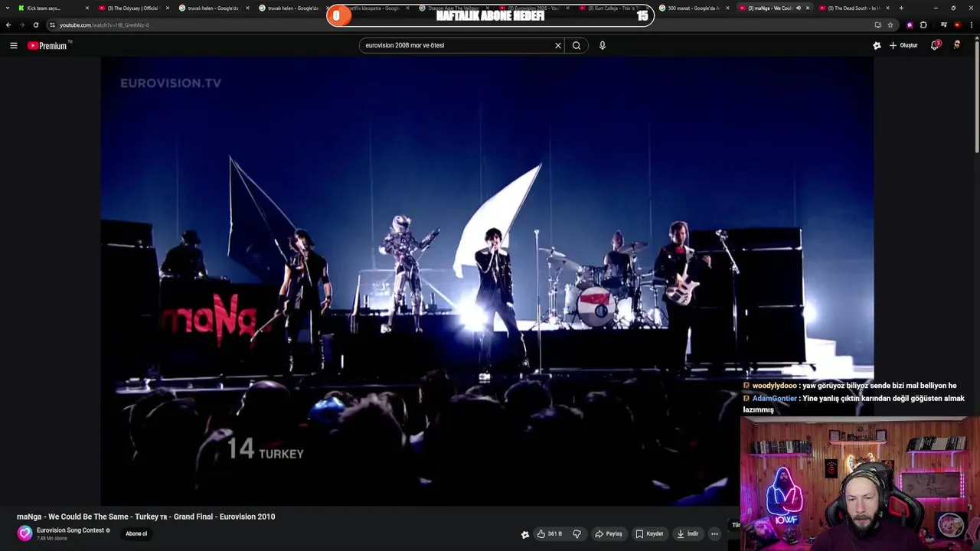This screenshot has width=980, height=551.
Task: Click the 7,48 Mn abone subscriber count
Action: point(52,539)
